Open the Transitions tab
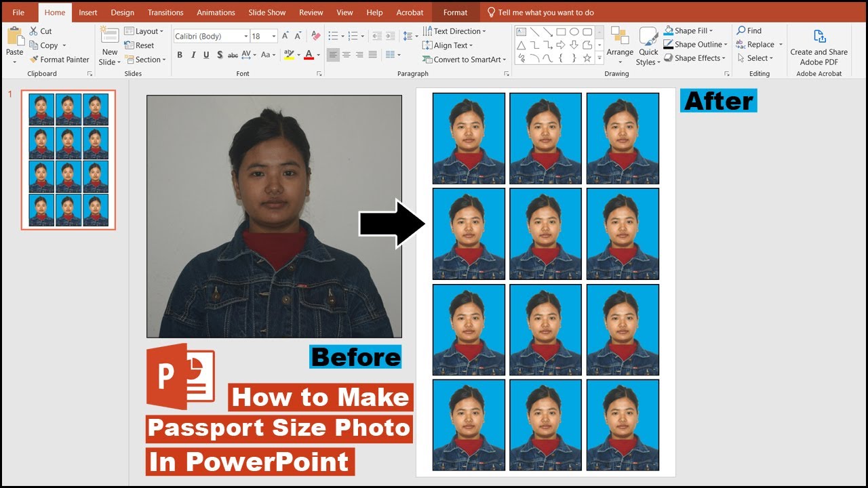The image size is (868, 488). tap(165, 12)
